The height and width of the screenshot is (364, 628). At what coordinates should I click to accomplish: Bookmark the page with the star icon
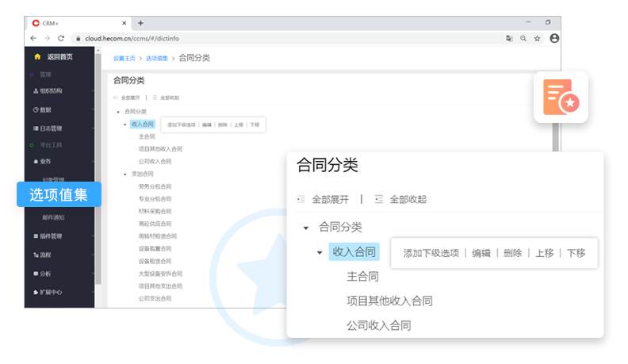point(537,38)
